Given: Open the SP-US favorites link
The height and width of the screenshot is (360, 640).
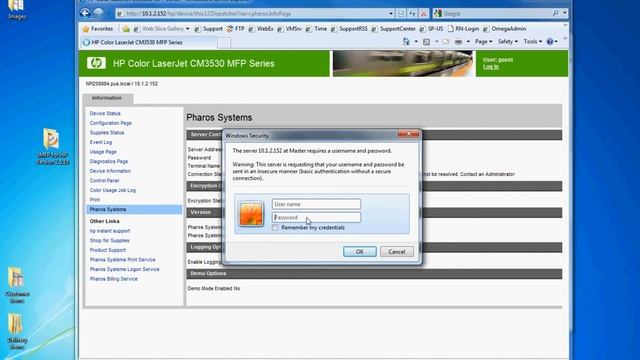Looking at the screenshot, I should pyautogui.click(x=431, y=29).
